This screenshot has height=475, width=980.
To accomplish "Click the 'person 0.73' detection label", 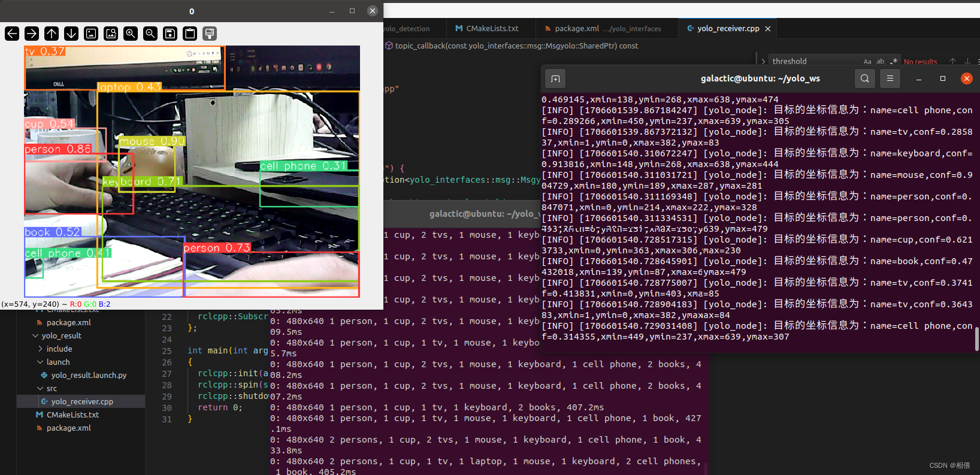I will pos(217,248).
